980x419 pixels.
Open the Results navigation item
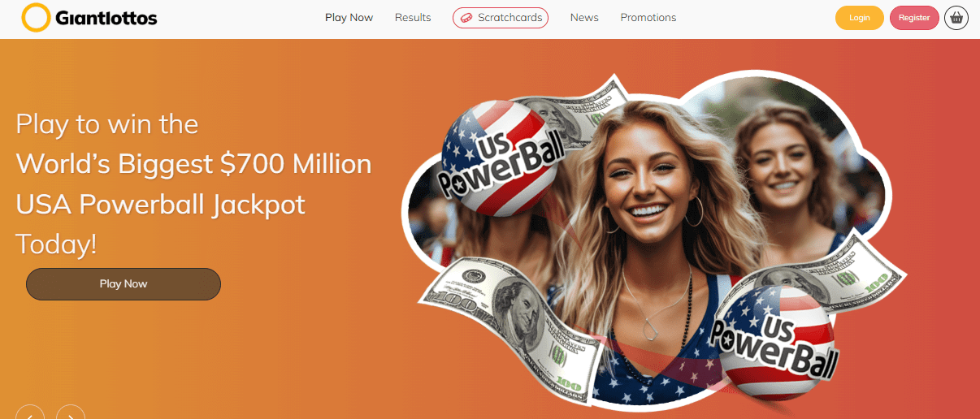point(413,18)
